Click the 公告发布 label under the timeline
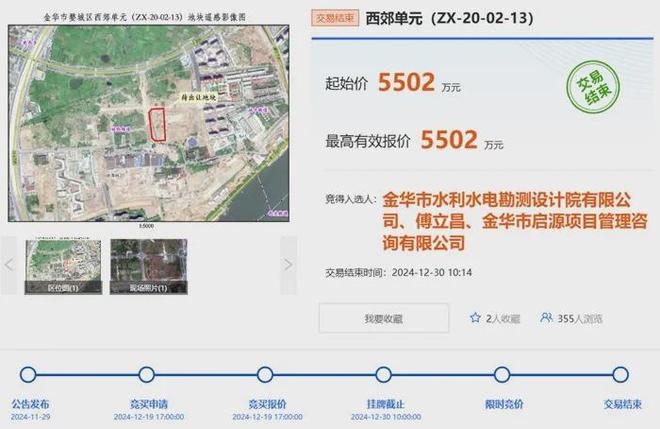The image size is (660, 429). click(x=30, y=404)
